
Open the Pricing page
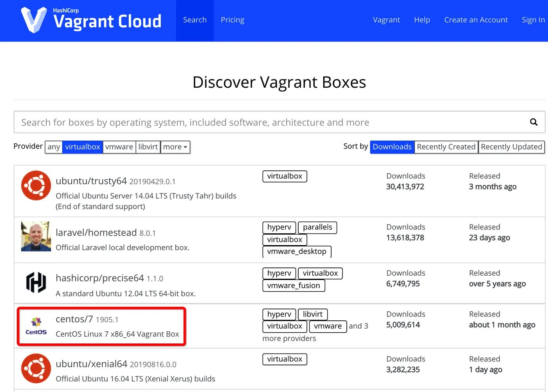coord(233,20)
